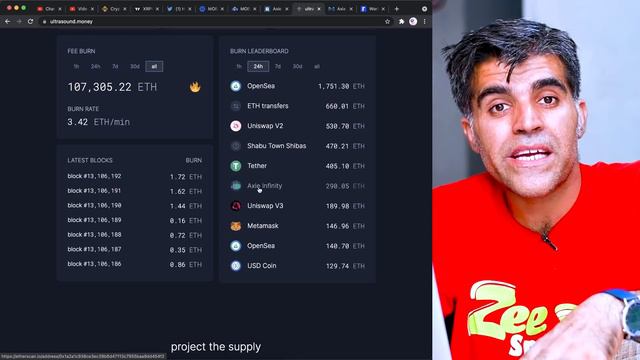
Task: Open block #13,106,192 link
Action: tap(94, 176)
